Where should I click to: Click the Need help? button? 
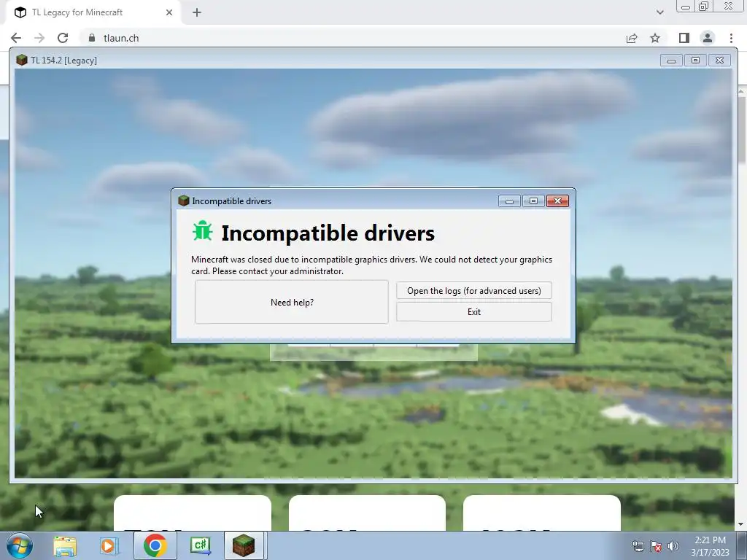(292, 302)
